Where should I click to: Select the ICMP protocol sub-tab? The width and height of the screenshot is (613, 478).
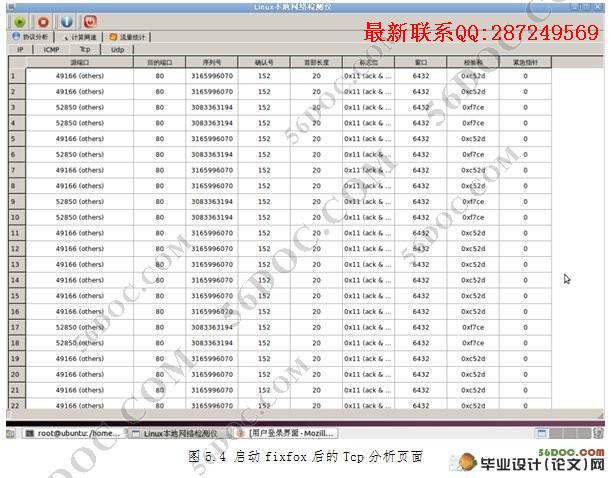coord(52,50)
